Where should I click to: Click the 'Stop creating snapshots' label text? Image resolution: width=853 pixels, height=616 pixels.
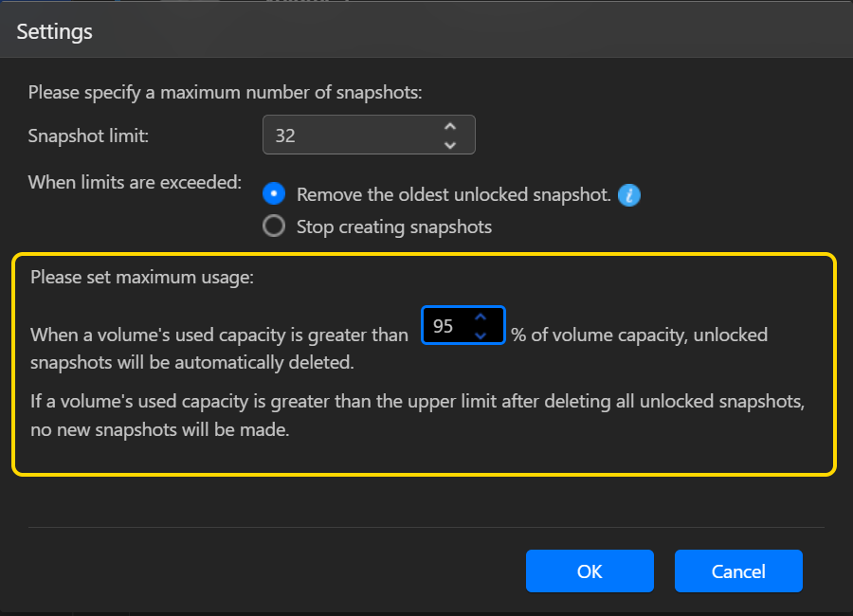click(x=393, y=227)
